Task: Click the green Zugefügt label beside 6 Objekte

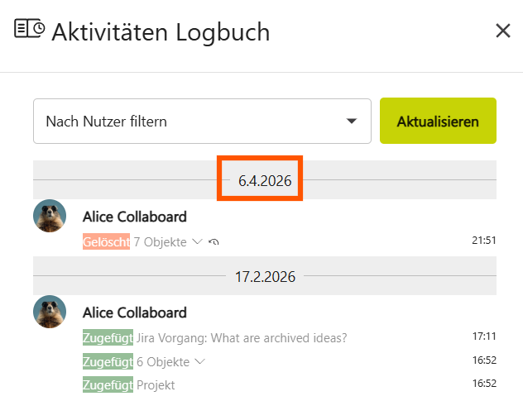Action: (108, 361)
